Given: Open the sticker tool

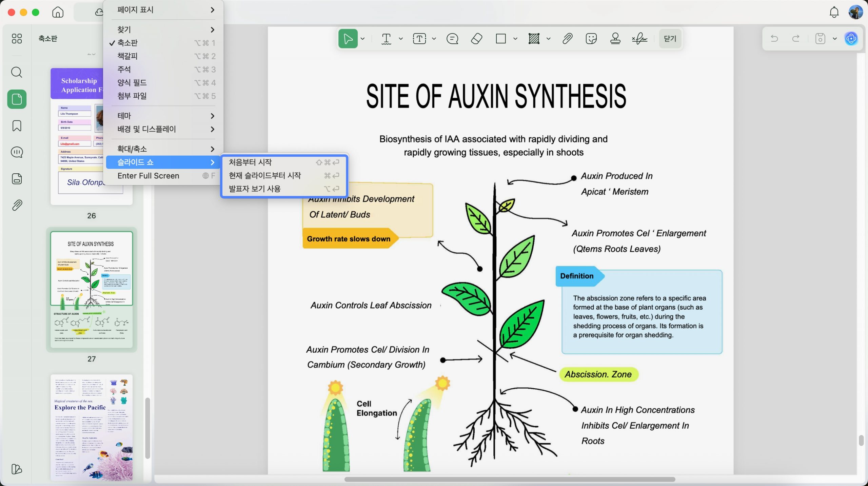Looking at the screenshot, I should pos(591,39).
